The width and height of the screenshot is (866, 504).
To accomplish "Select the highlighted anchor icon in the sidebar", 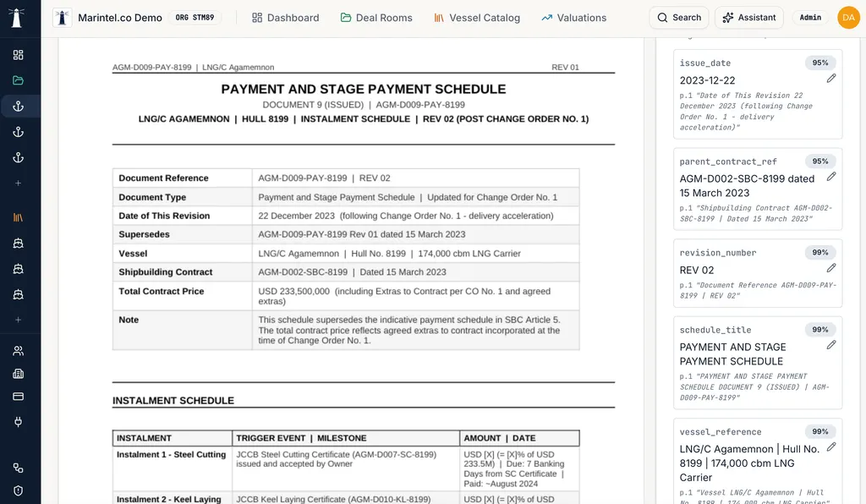I will click(x=19, y=106).
